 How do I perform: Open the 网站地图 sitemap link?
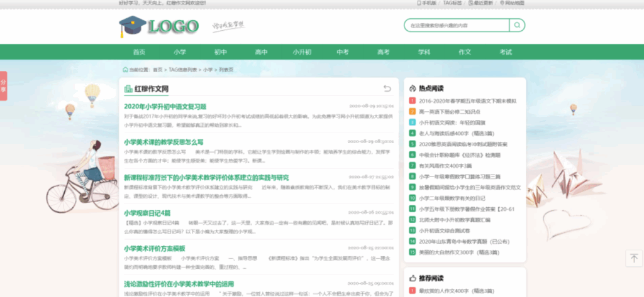click(512, 3)
